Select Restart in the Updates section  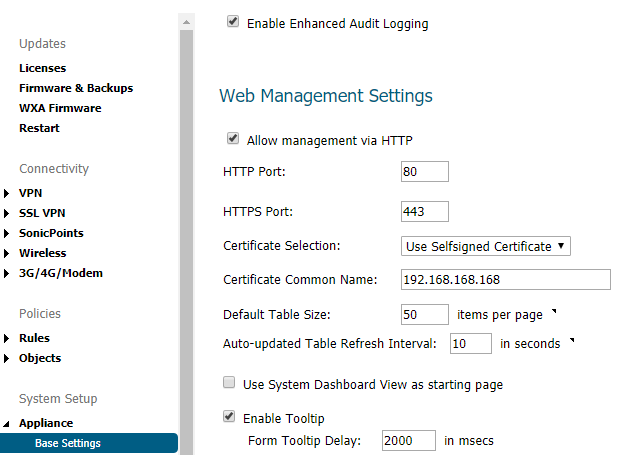click(x=39, y=128)
